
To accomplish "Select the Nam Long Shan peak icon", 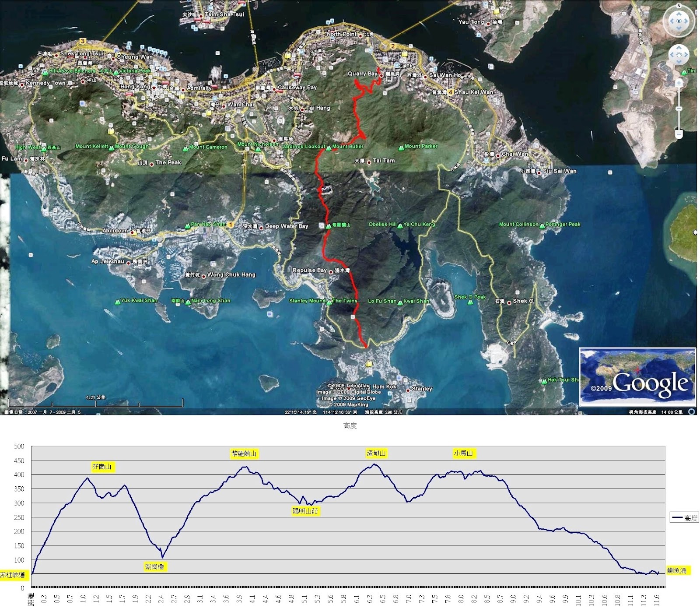I will pos(188,302).
